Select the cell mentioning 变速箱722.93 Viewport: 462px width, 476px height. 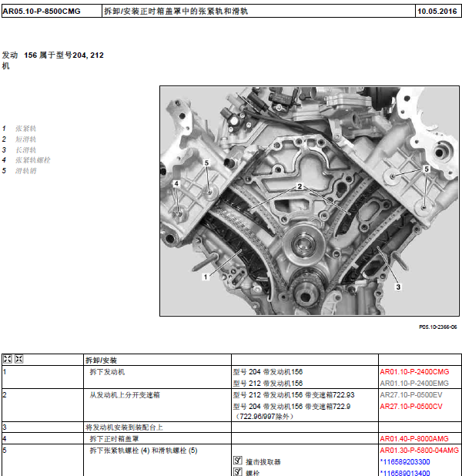click(293, 395)
